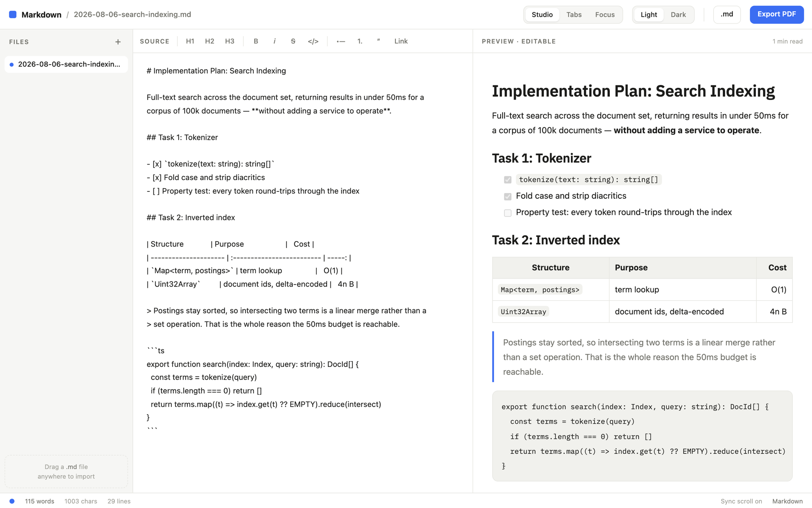
Task: Switch to Focus layout
Action: click(605, 15)
